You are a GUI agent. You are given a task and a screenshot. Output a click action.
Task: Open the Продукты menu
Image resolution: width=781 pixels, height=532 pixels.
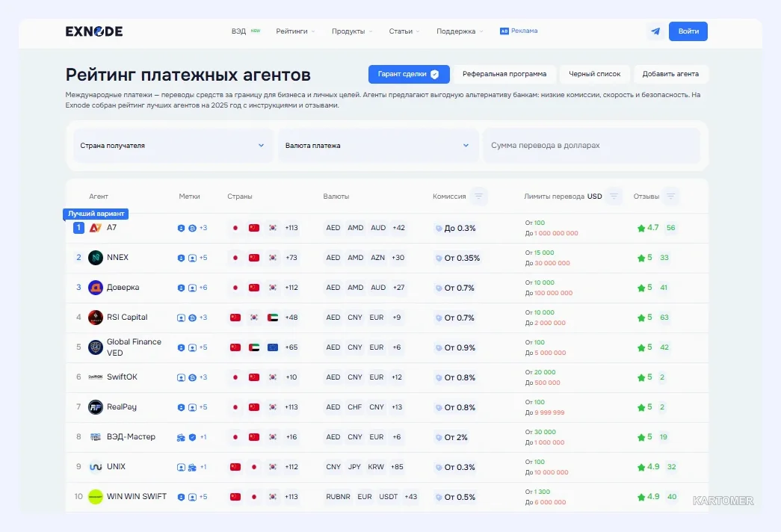pos(352,31)
